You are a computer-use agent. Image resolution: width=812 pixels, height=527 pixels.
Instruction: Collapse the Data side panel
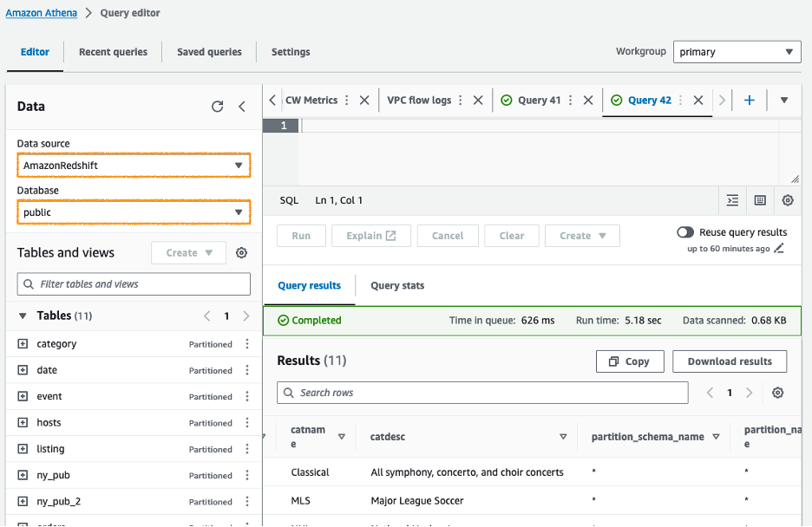[x=242, y=107]
